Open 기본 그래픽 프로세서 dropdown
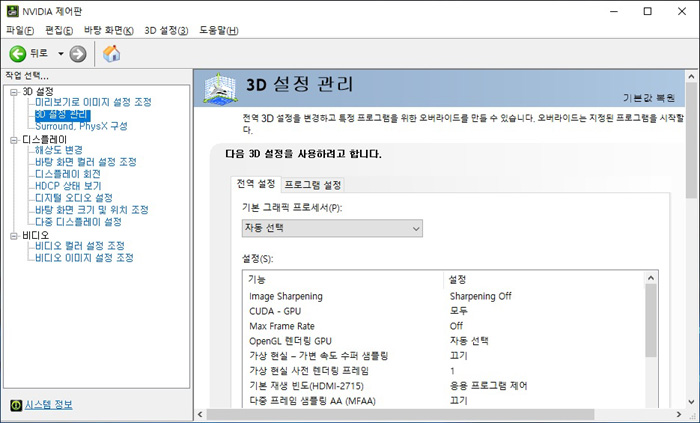Image resolution: width=700 pixels, height=423 pixels. coord(332,228)
